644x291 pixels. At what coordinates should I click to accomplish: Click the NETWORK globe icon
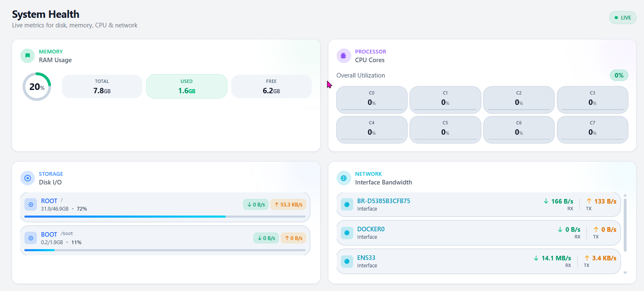pyautogui.click(x=343, y=178)
